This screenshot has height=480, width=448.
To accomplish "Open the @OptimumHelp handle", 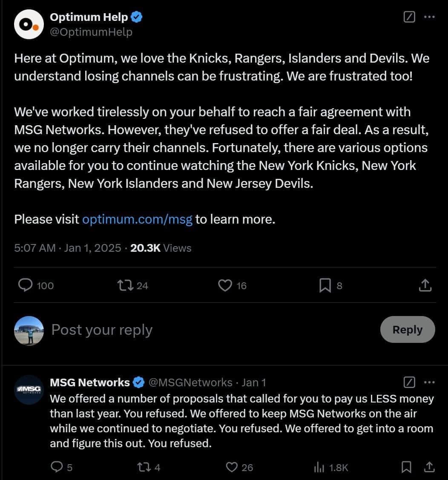I will (x=91, y=32).
